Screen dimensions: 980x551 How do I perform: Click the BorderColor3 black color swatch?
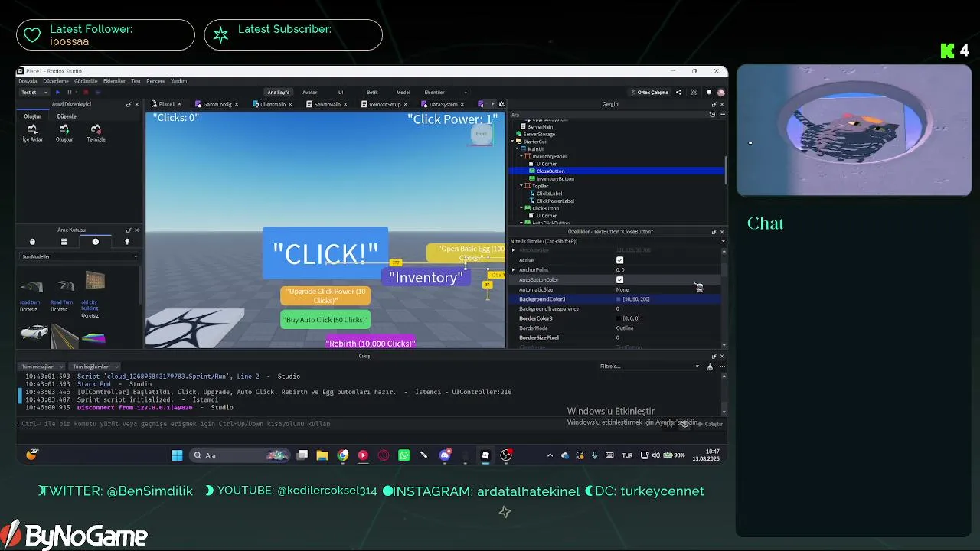tap(619, 318)
